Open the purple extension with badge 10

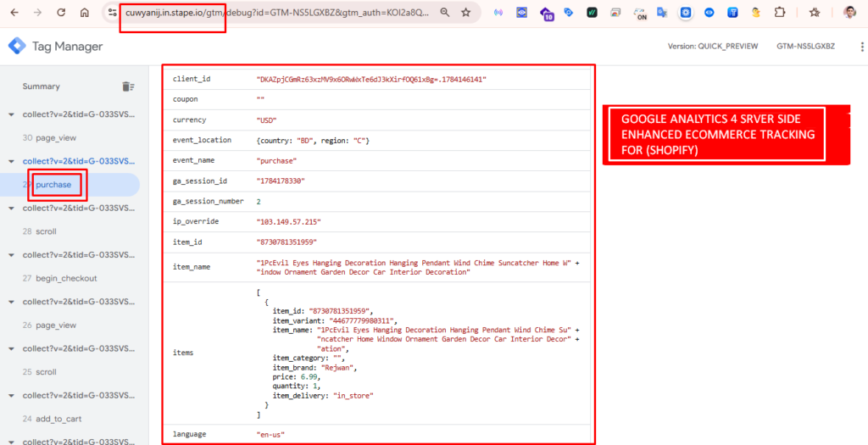tap(547, 14)
